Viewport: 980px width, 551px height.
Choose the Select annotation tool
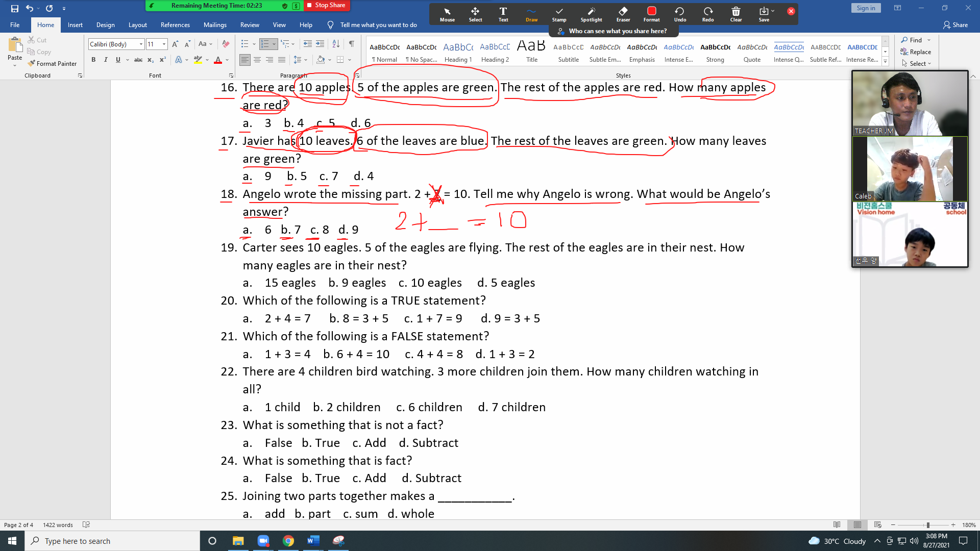coord(475,14)
